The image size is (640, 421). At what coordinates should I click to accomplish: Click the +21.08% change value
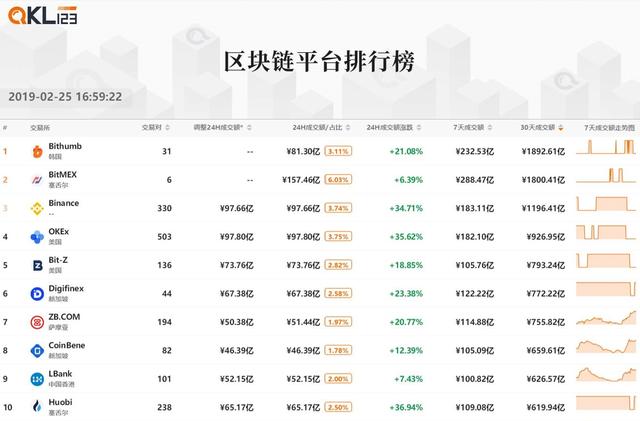(406, 151)
